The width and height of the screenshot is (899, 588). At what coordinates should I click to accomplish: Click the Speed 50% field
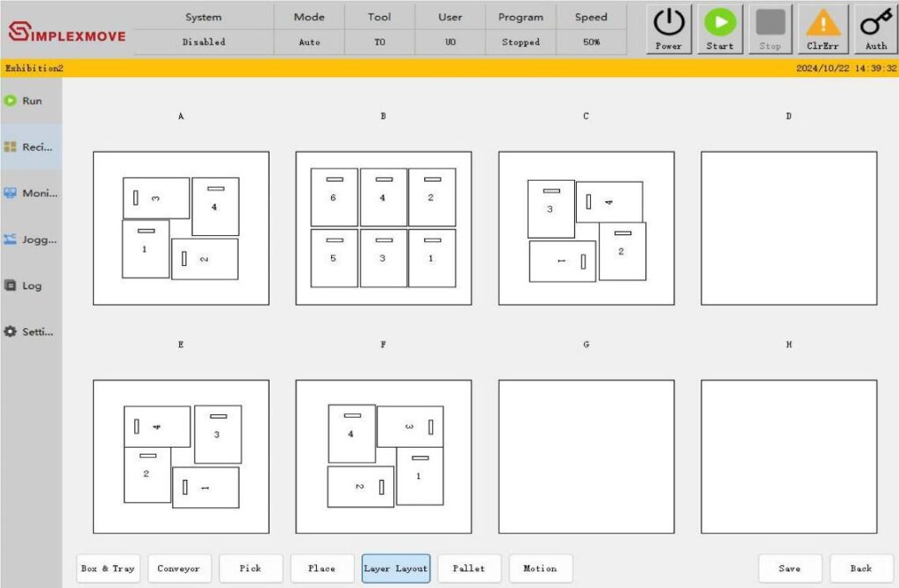591,42
